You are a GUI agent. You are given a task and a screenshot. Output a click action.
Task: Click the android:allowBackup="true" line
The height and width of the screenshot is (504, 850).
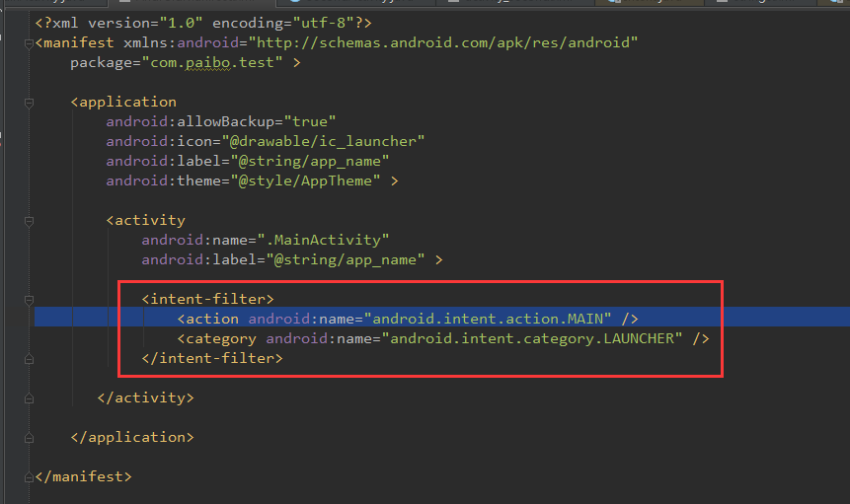221,121
